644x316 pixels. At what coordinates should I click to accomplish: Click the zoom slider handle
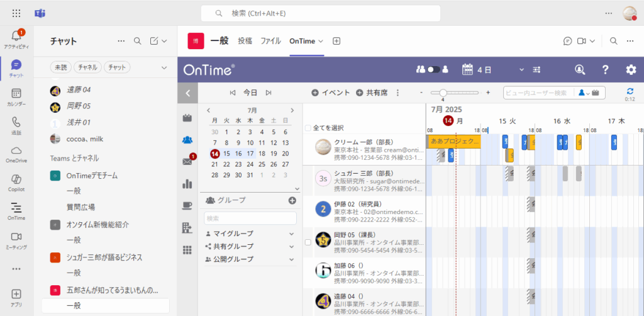tap(443, 93)
